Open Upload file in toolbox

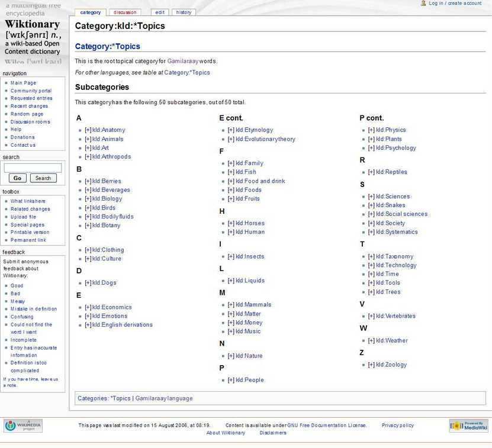pyautogui.click(x=23, y=217)
